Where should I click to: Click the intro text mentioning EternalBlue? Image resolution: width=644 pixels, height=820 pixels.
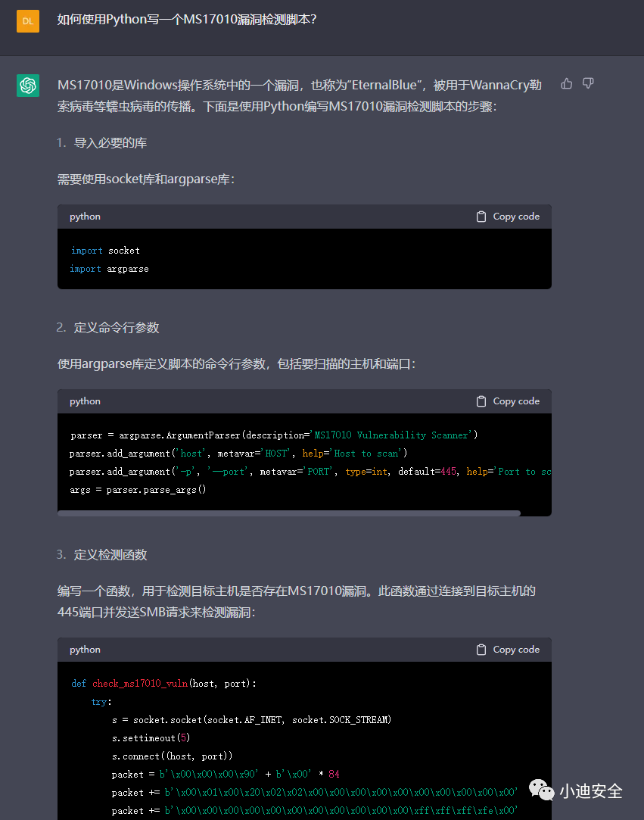(300, 95)
